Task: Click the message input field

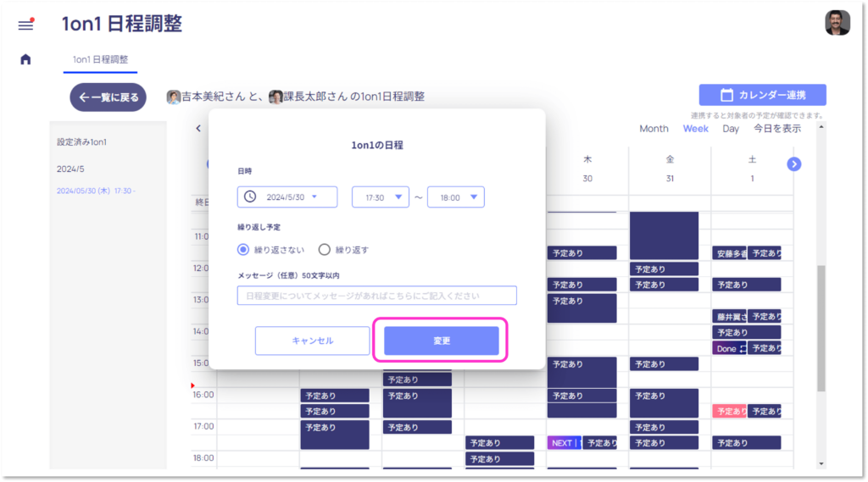Action: tap(377, 296)
